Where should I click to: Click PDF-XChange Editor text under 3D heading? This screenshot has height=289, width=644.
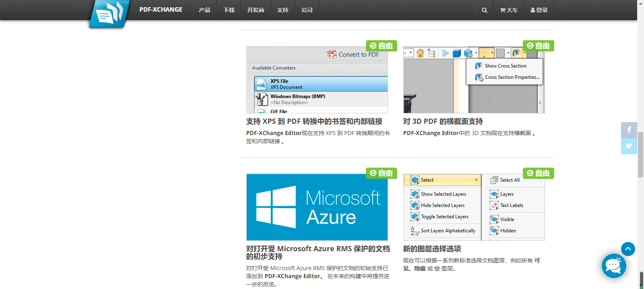[x=431, y=133]
